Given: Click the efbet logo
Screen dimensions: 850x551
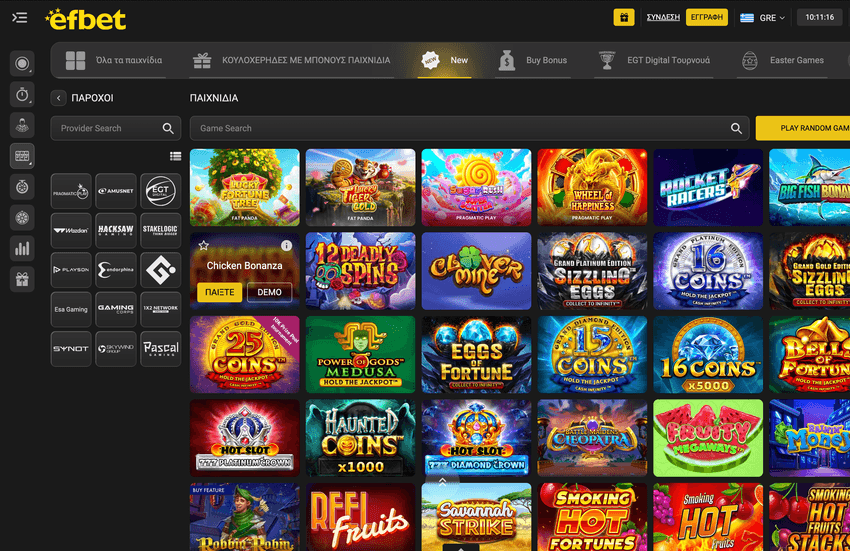Looking at the screenshot, I should click(86, 20).
